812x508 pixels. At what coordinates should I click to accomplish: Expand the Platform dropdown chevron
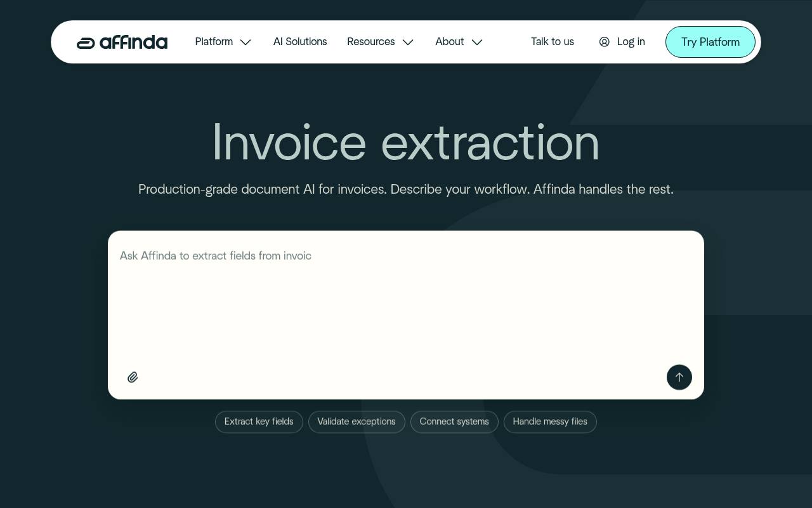click(246, 42)
